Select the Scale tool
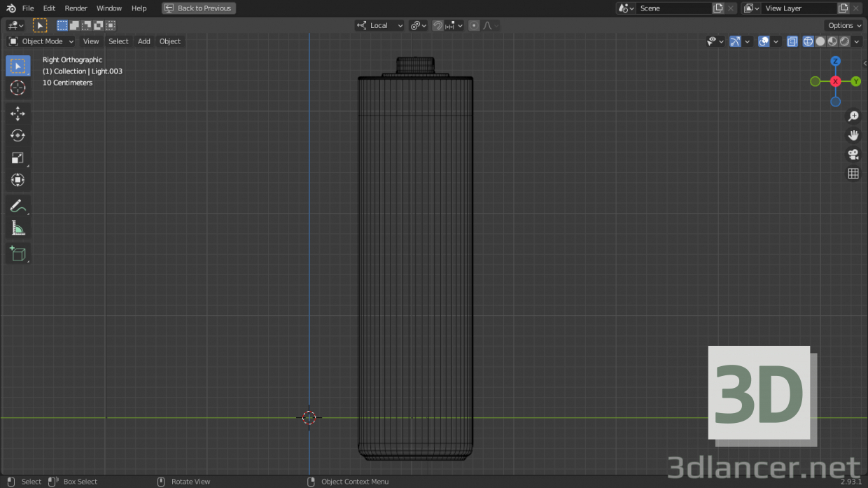This screenshot has width=868, height=488. [x=17, y=158]
